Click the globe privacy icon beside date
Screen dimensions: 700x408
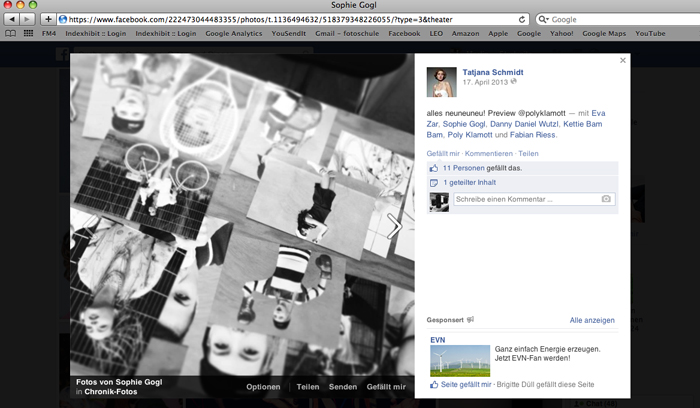pyautogui.click(x=514, y=82)
